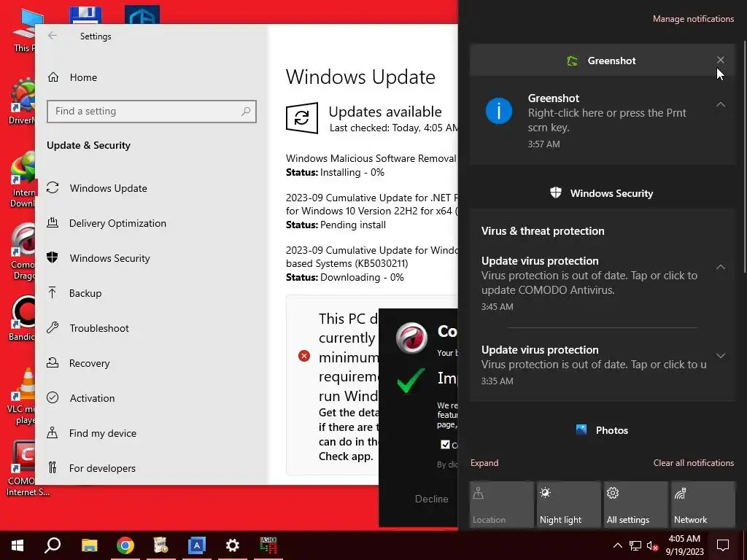Image resolution: width=747 pixels, height=560 pixels.
Task: Click the search magnifier in Find a setting
Action: [x=246, y=112]
